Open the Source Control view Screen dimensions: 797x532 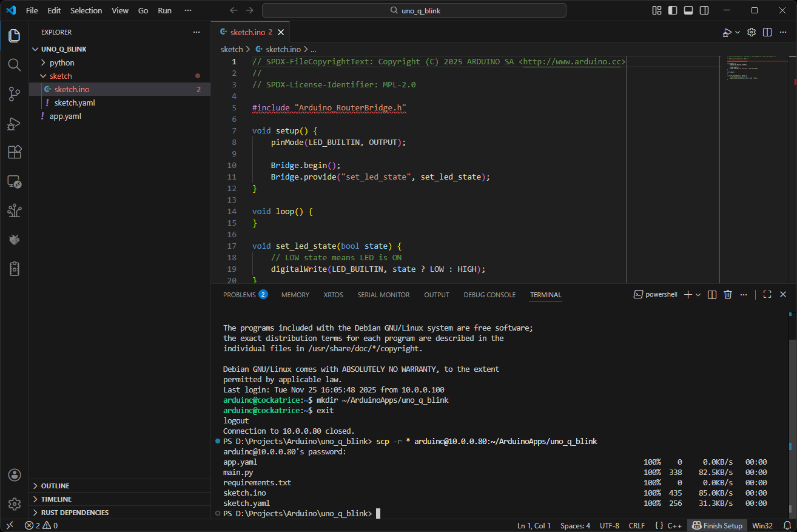pos(15,93)
